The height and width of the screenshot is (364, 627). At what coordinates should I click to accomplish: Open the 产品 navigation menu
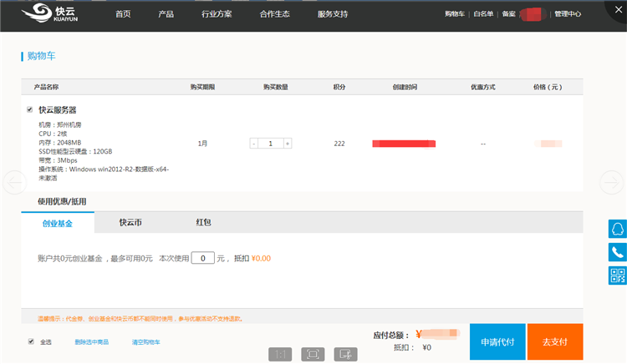(166, 14)
